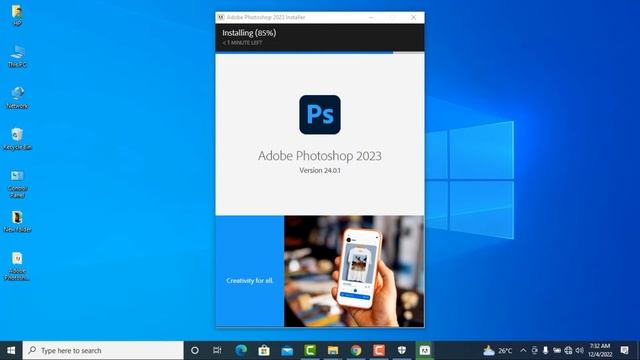
Task: Open the green Camtasia taskbar icon
Action: pyautogui.click(x=310, y=350)
